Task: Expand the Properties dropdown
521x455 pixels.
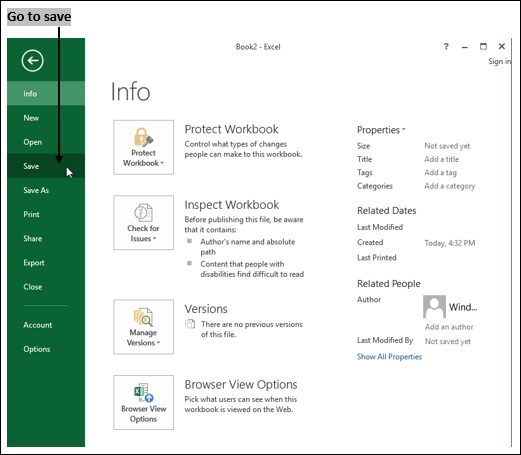Action: pos(381,130)
